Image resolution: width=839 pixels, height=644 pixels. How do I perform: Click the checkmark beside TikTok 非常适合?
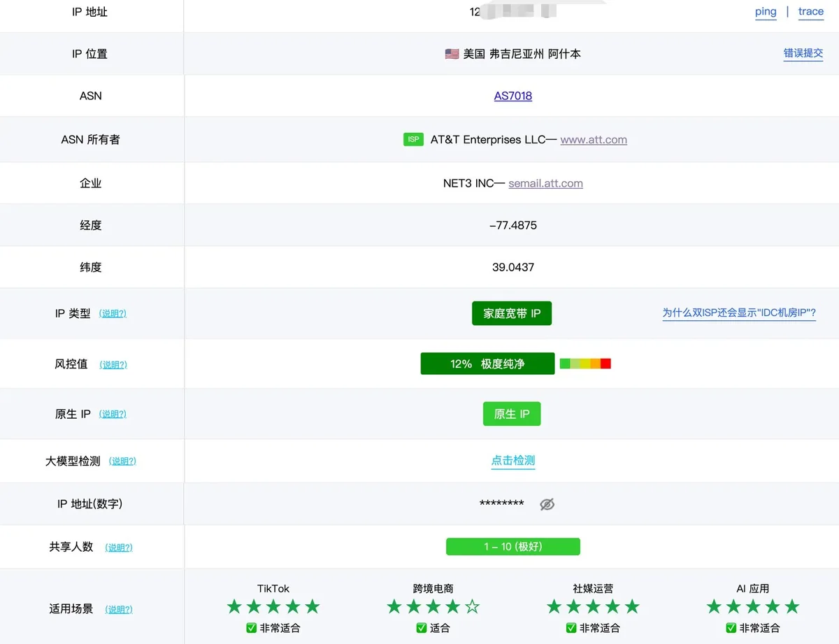point(252,628)
